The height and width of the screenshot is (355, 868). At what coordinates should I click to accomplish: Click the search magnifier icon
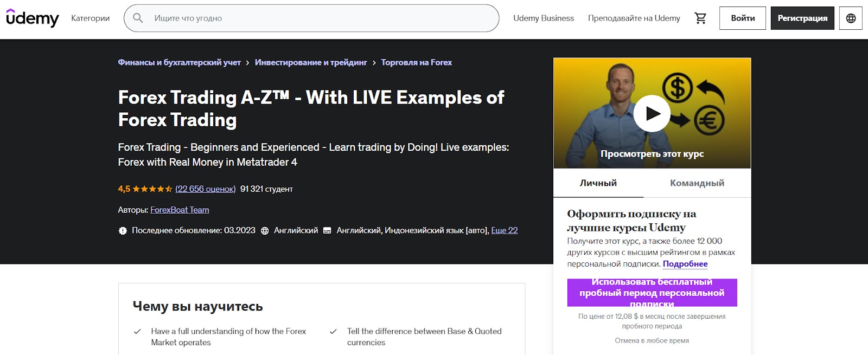pyautogui.click(x=138, y=18)
